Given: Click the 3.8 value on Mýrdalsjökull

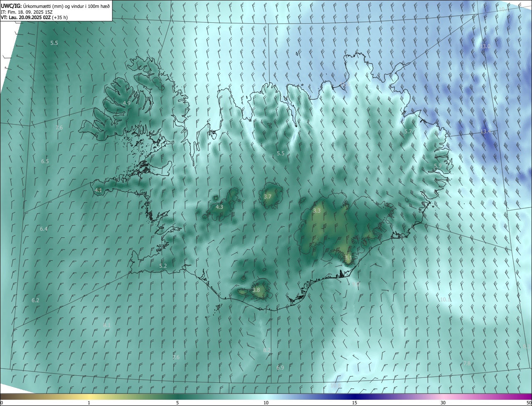Looking at the screenshot, I should 256,290.
